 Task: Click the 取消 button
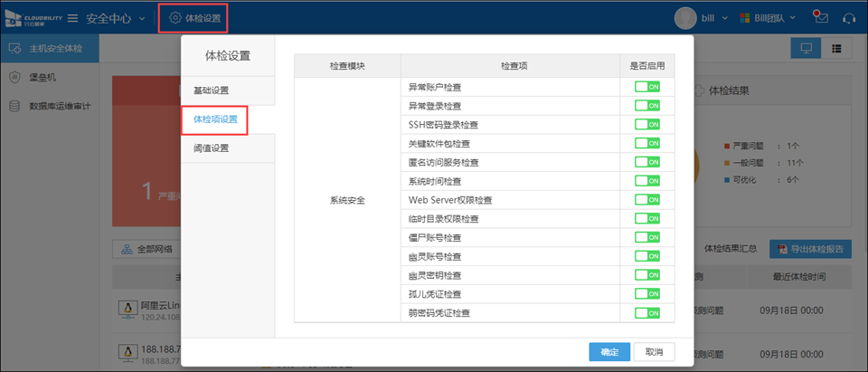pos(655,351)
